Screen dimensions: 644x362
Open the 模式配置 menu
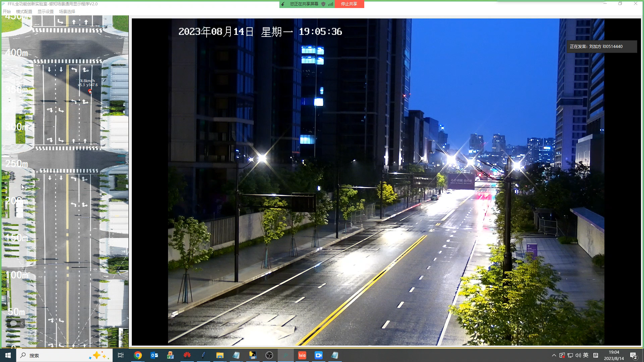pyautogui.click(x=24, y=11)
